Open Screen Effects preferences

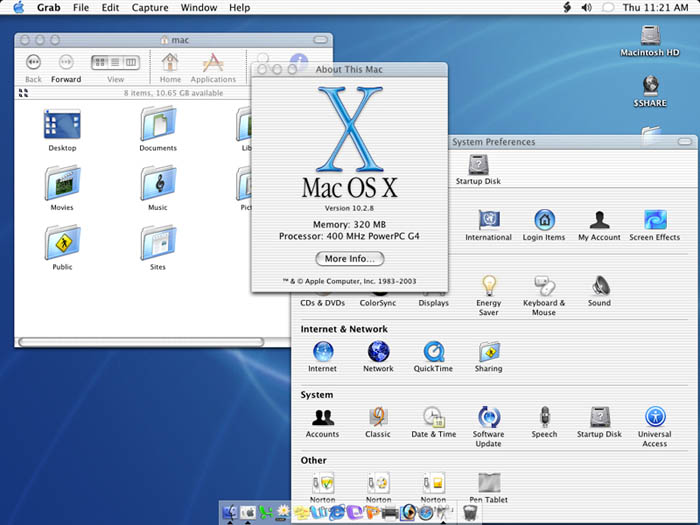pos(655,225)
